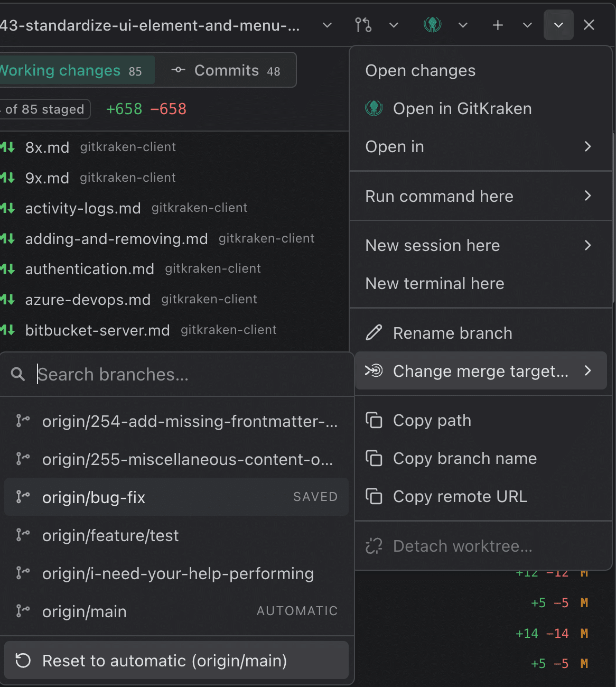The image size is (616, 687).
Task: Click the unlink icon beside Detach worktree
Action: [x=374, y=546]
